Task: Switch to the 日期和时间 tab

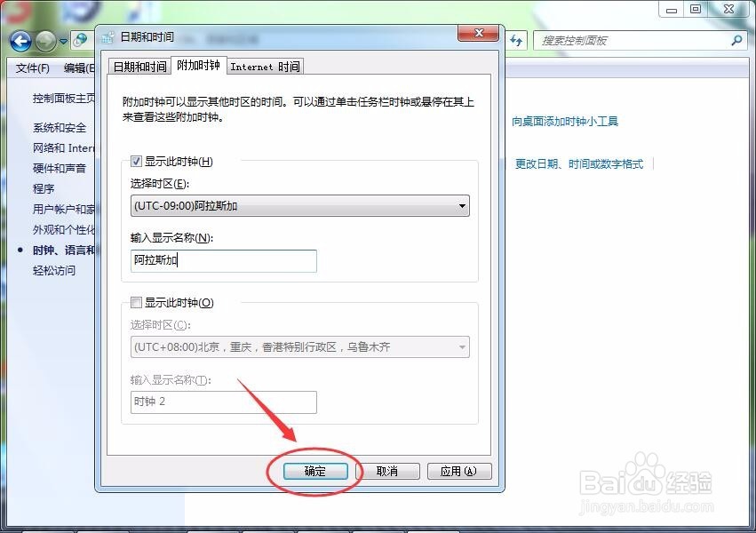Action: [x=139, y=66]
